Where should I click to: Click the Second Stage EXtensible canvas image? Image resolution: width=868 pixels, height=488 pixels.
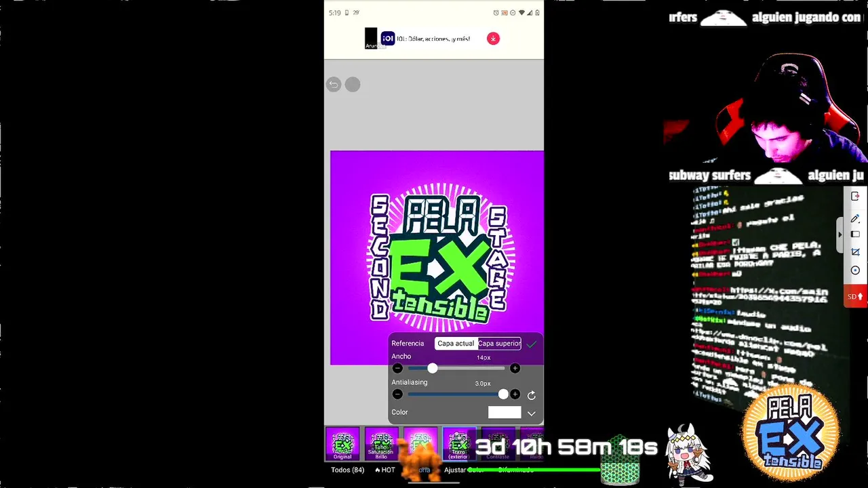(x=437, y=258)
